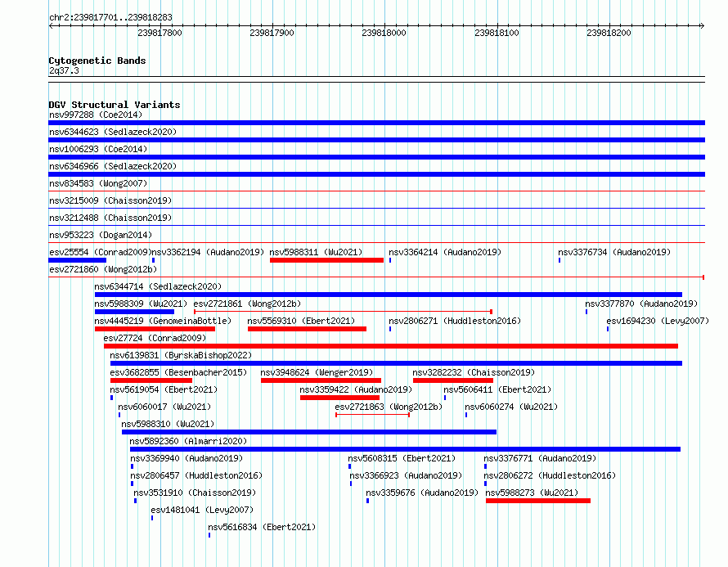Click the nsv5988309 blue bar
The width and height of the screenshot is (728, 567).
click(135, 312)
